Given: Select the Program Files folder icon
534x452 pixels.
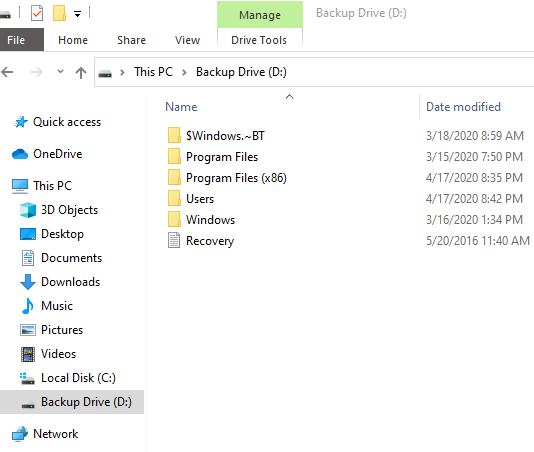Looking at the screenshot, I should coord(174,156).
